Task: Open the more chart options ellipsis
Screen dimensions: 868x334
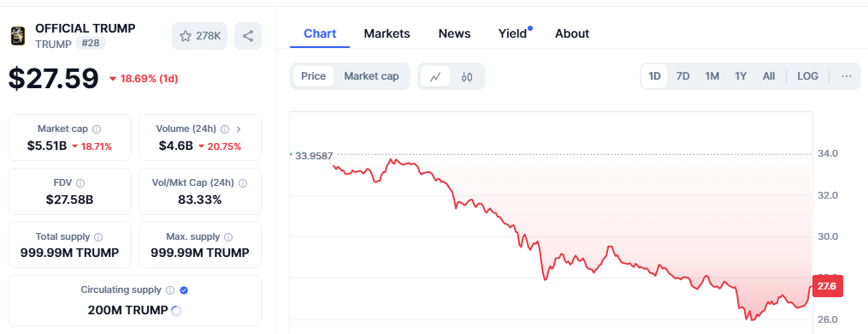Action: pos(847,76)
